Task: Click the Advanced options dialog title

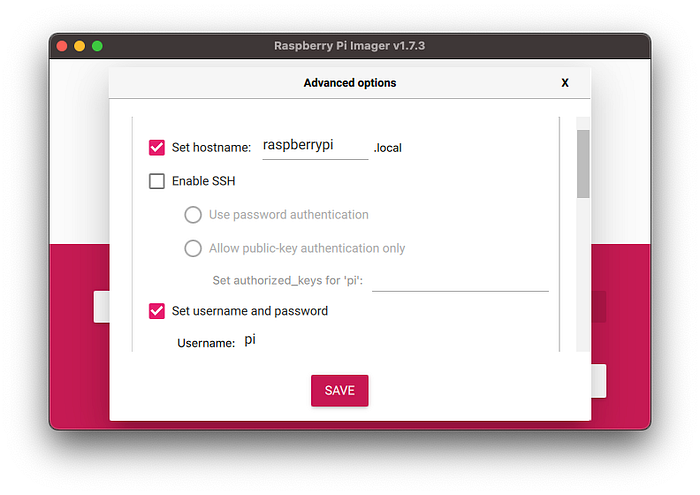Action: click(350, 83)
